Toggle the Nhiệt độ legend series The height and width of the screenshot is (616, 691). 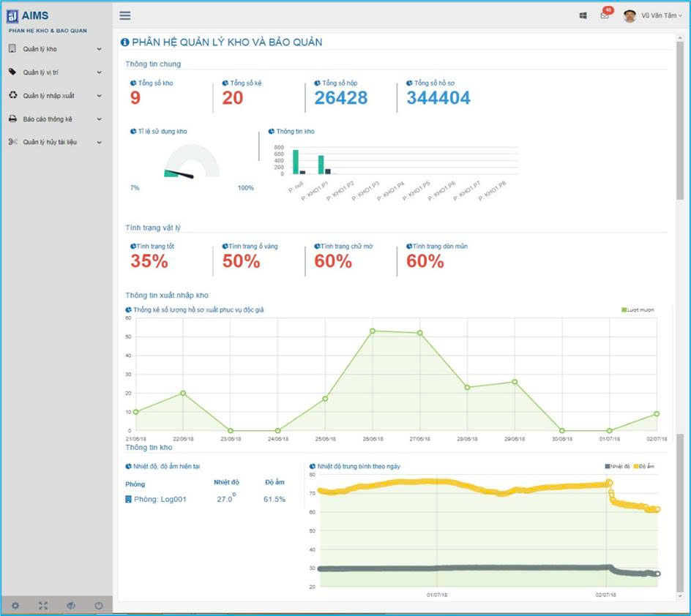tap(617, 466)
